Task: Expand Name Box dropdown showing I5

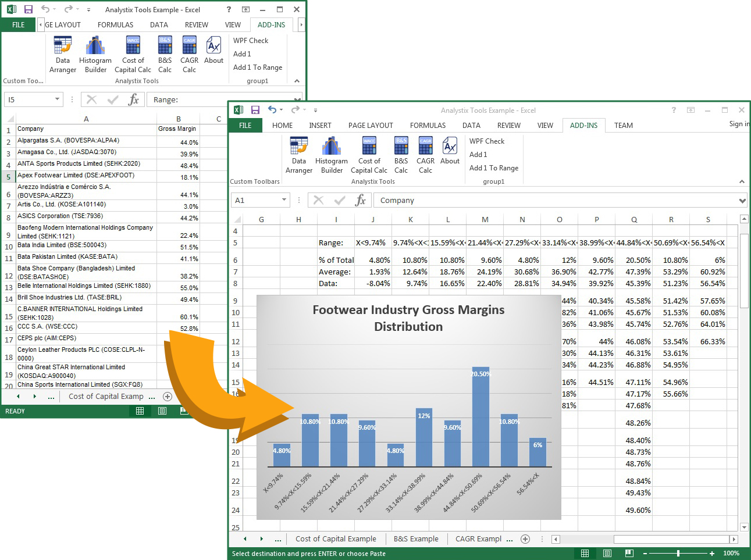Action: 57,99
